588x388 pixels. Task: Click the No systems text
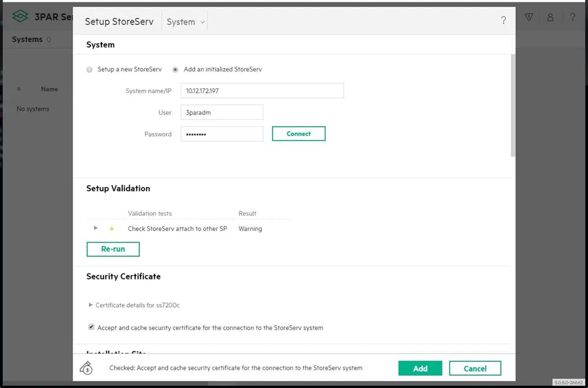32,109
